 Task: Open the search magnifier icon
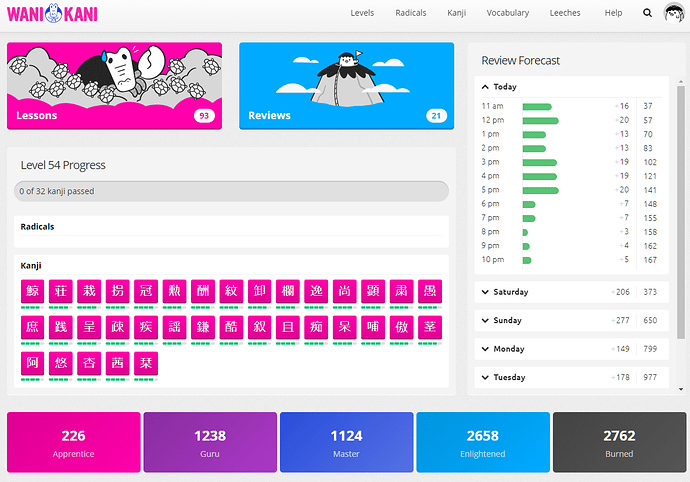tap(647, 13)
